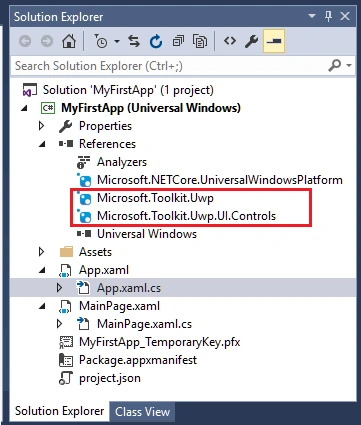Select Microsoft.Toolkit.Uwp.UI.Controls reference

click(x=186, y=216)
